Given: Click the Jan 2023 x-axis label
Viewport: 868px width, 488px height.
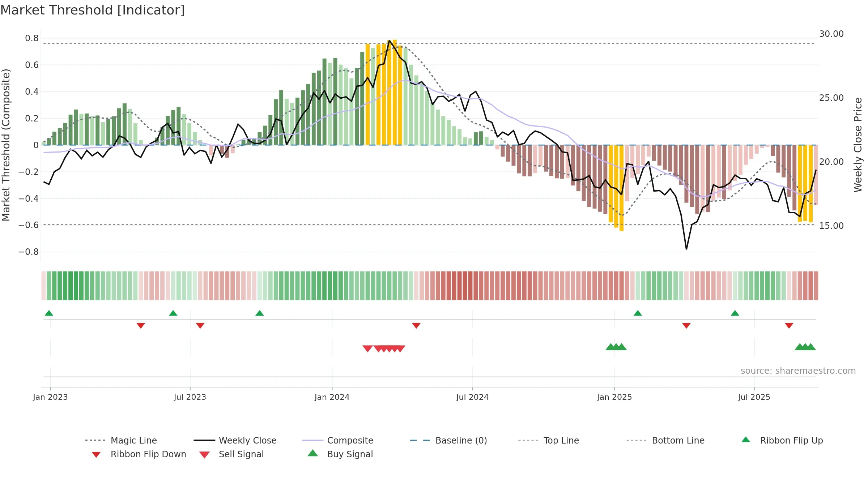Looking at the screenshot, I should click(x=50, y=397).
